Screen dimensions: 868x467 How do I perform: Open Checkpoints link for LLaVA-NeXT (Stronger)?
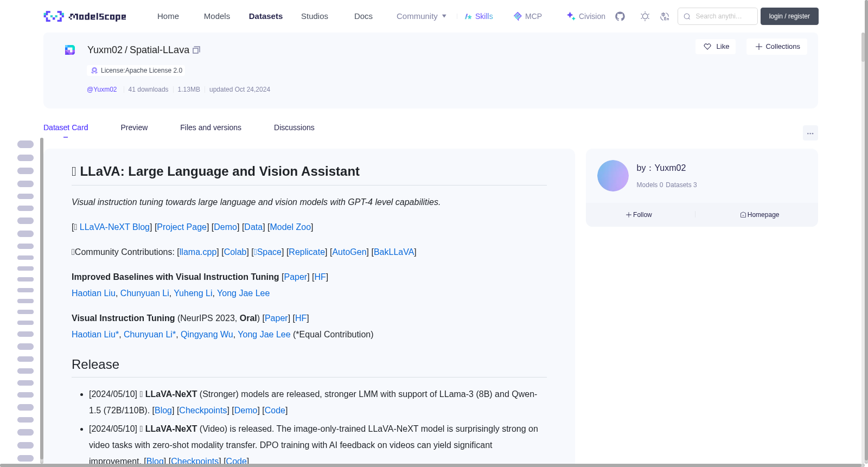coord(203,411)
